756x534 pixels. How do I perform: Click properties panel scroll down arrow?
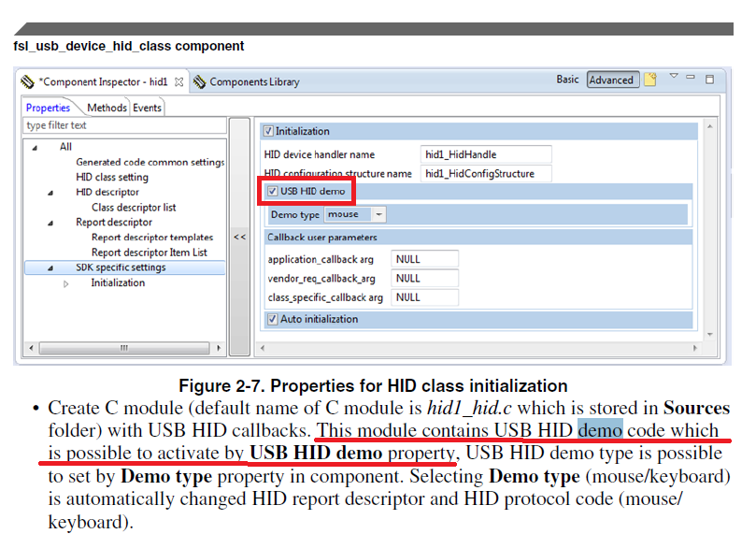709,334
